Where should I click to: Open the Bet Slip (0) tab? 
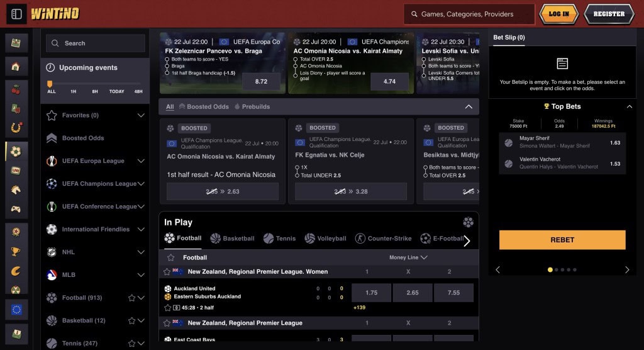tap(509, 37)
